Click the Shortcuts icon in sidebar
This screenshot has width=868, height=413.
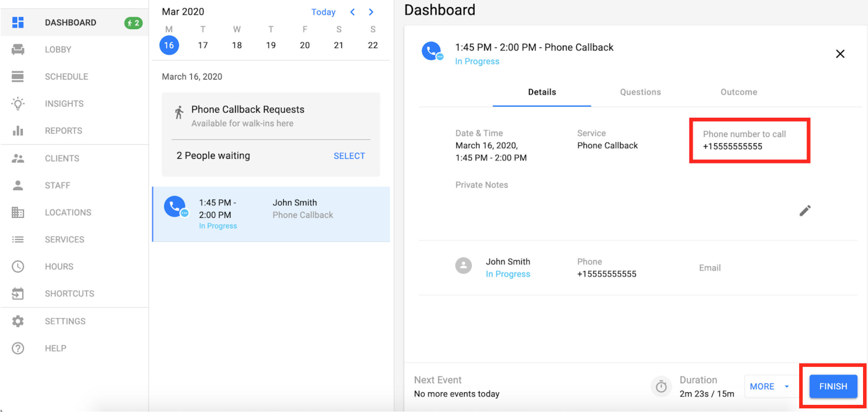18,293
